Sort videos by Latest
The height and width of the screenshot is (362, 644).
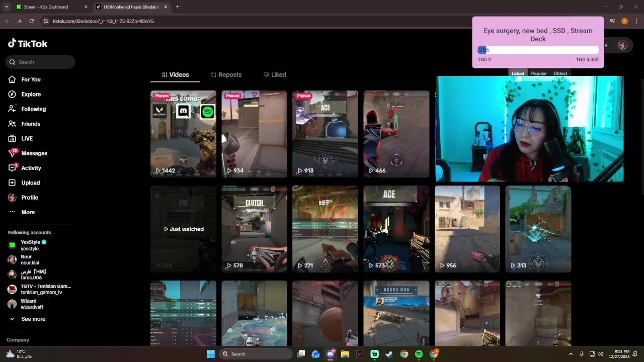pos(518,73)
